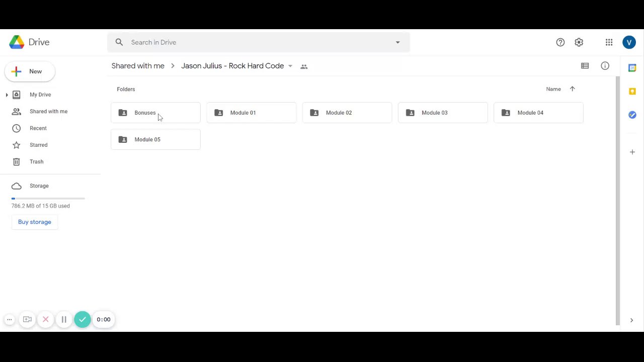Screen dimensions: 644x362
Task: Click Shared with me breadcrumb
Action: pyautogui.click(x=138, y=66)
